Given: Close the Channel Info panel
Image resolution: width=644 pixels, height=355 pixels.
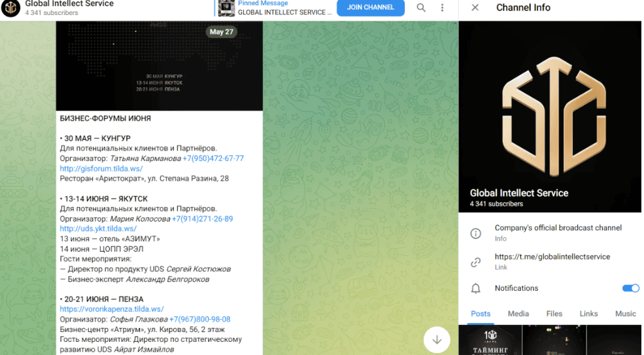Looking at the screenshot, I should click(x=475, y=7).
